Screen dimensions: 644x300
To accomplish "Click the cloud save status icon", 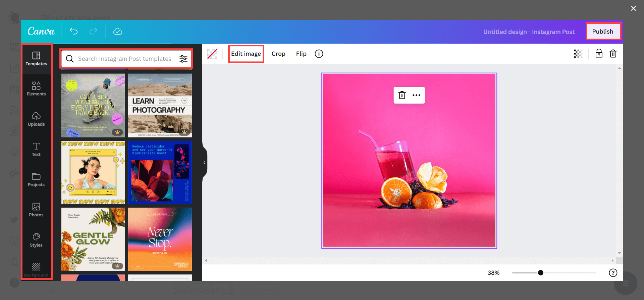I will [x=117, y=32].
